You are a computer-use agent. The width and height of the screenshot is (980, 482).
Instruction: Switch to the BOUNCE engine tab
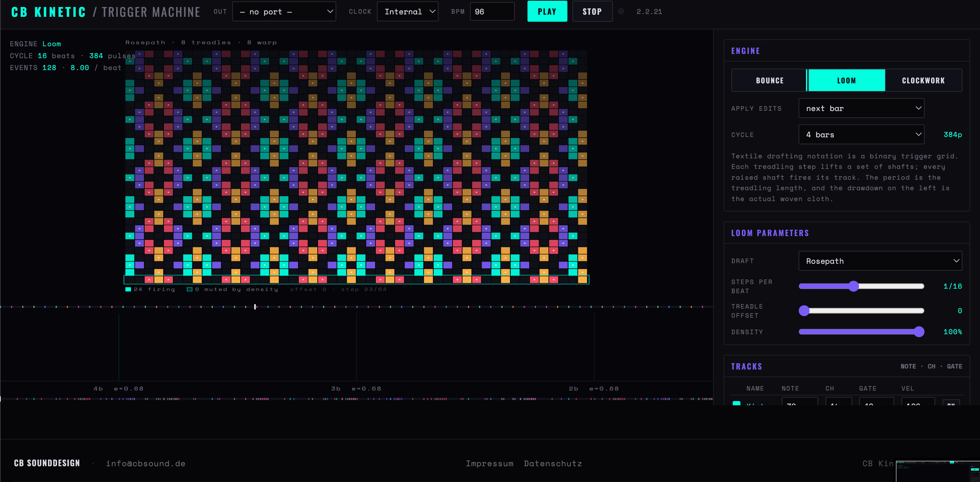pos(769,80)
